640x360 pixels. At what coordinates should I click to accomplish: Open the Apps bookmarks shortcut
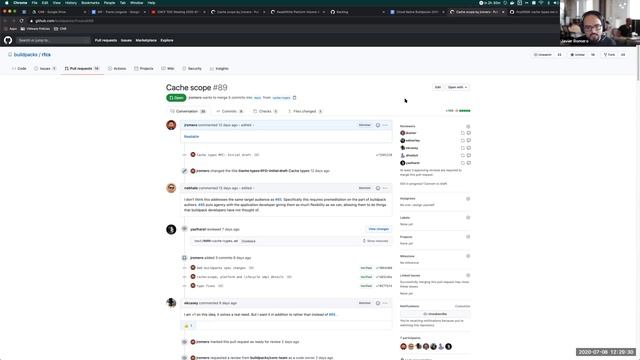pos(11,29)
